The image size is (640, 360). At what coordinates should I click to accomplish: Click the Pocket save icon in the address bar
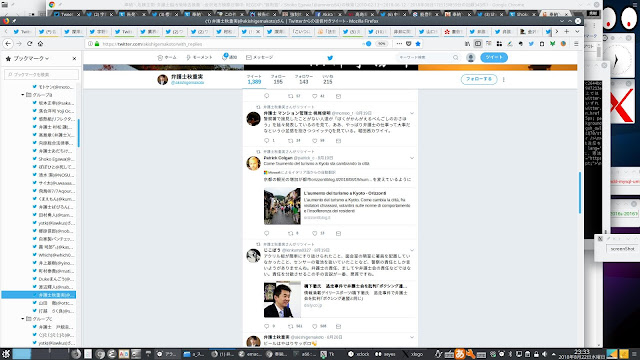point(409,44)
